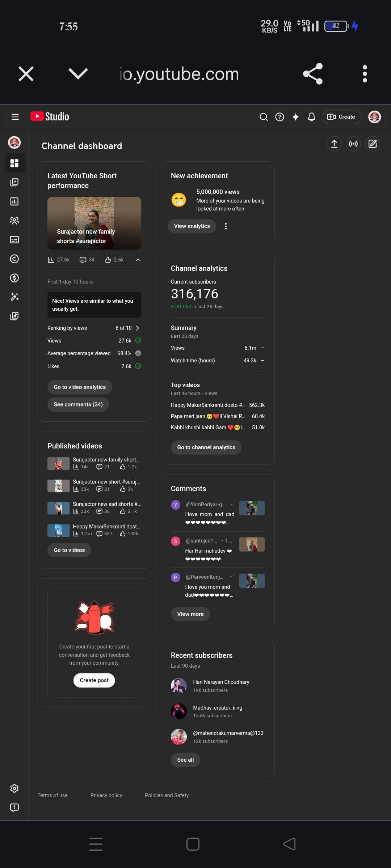Click the sparkle Ask Studio icon

coord(295,117)
